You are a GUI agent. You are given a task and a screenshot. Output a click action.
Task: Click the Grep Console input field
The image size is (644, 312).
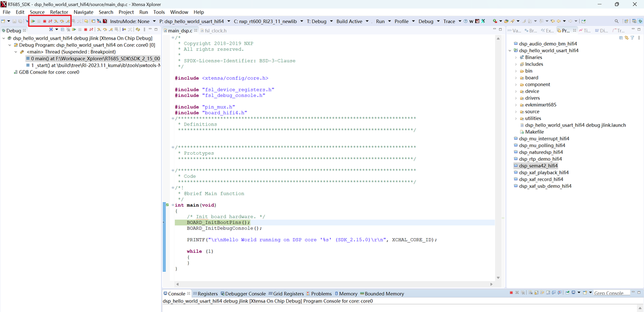pos(610,293)
